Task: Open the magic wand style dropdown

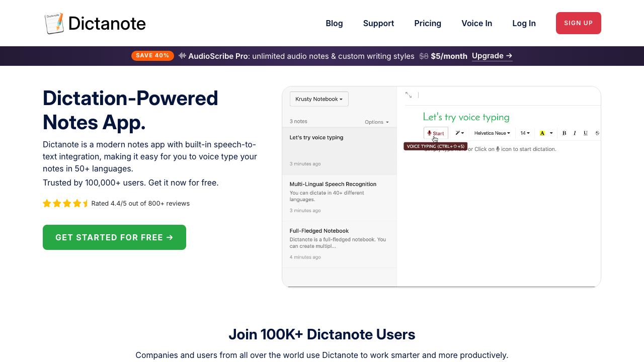Action: (459, 133)
